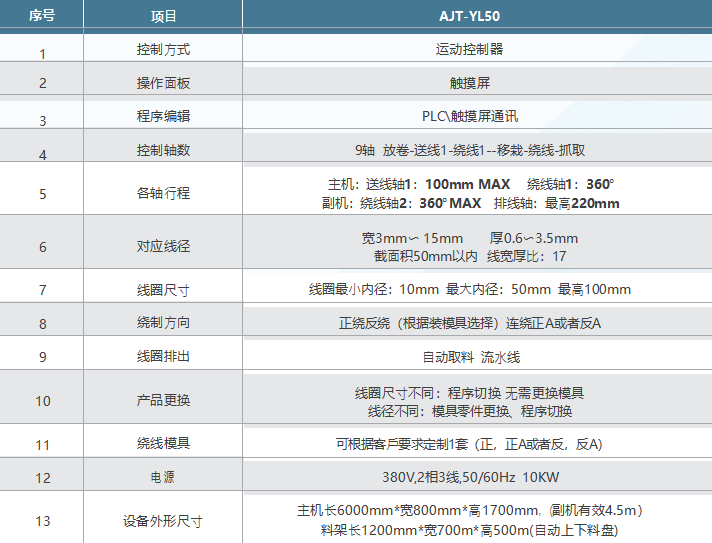Click the 控制轴数 row label
This screenshot has height=543, width=712.
pyautogui.click(x=163, y=150)
